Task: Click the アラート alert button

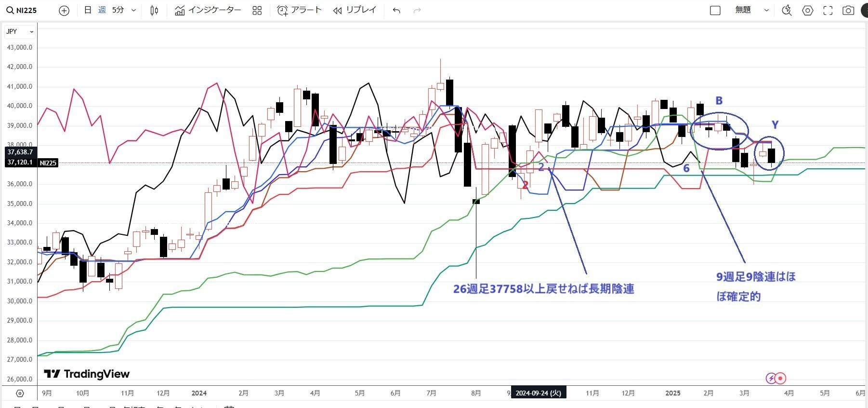Action: [x=300, y=10]
